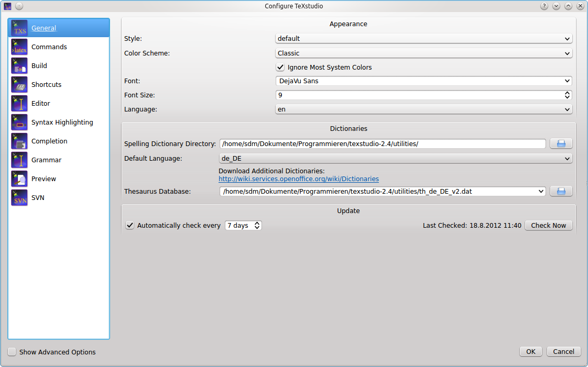Toggle Ignore Most System Colors checkbox
Screen dimensions: 588x367
click(x=280, y=68)
